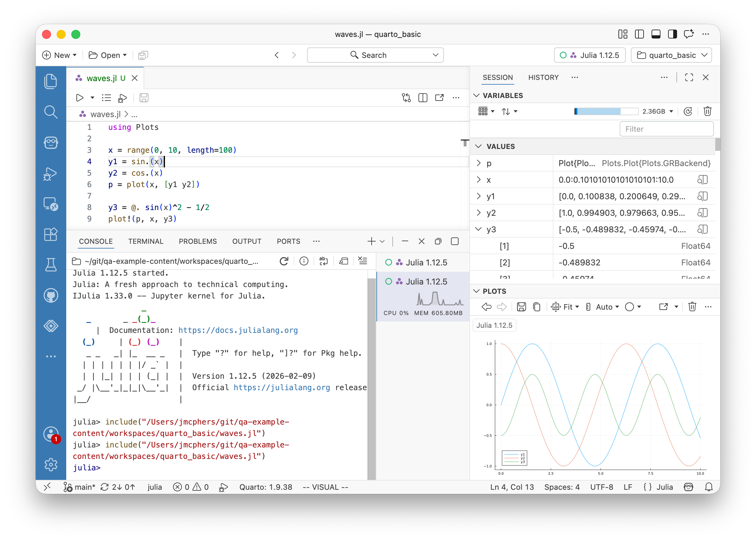Viewport: 756px width, 541px height.
Task: Open the plot Fit zoom dropdown
Action: pyautogui.click(x=565, y=307)
